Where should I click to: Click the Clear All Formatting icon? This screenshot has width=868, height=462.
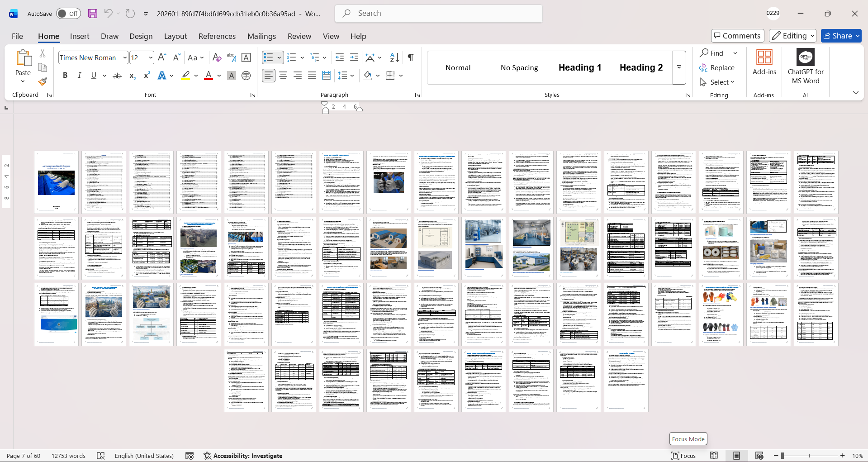217,57
